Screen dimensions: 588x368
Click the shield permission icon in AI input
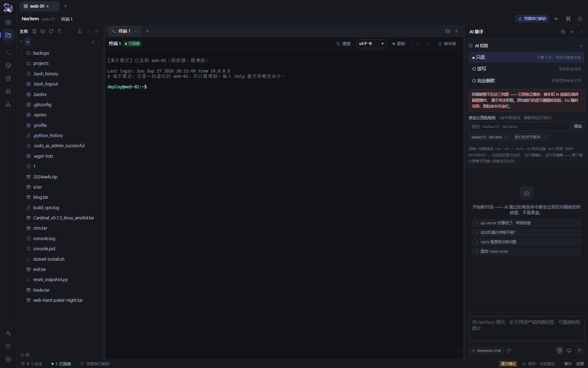click(560, 350)
